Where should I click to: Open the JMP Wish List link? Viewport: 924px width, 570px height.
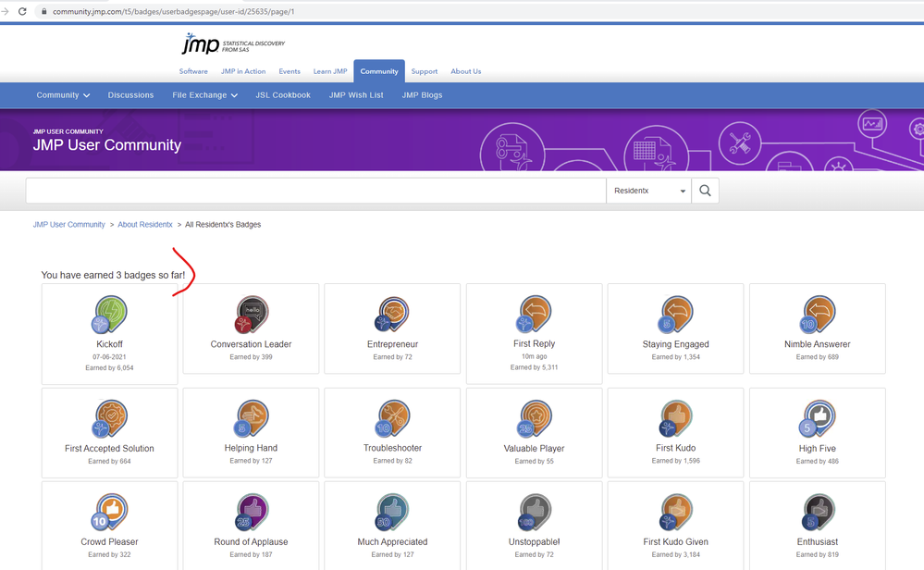click(x=356, y=95)
